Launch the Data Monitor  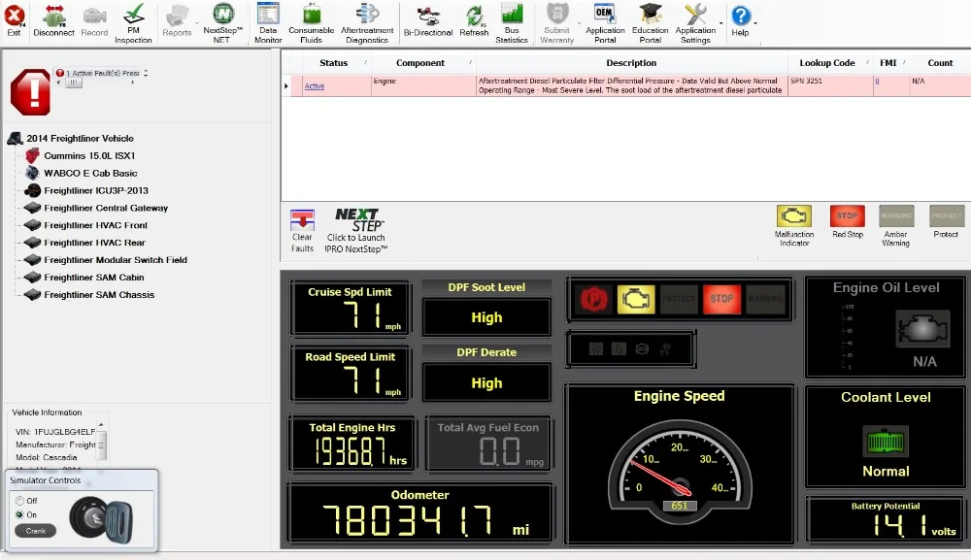click(268, 21)
